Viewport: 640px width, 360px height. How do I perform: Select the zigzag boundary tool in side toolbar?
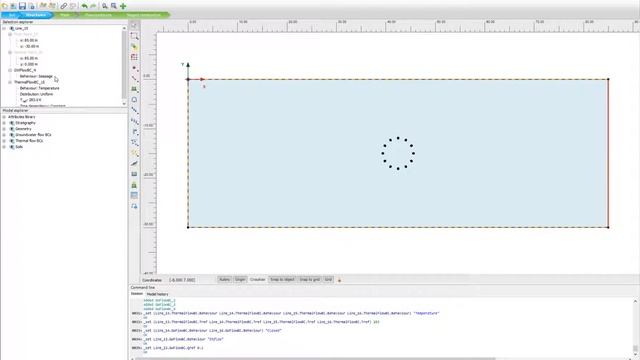tap(134, 121)
